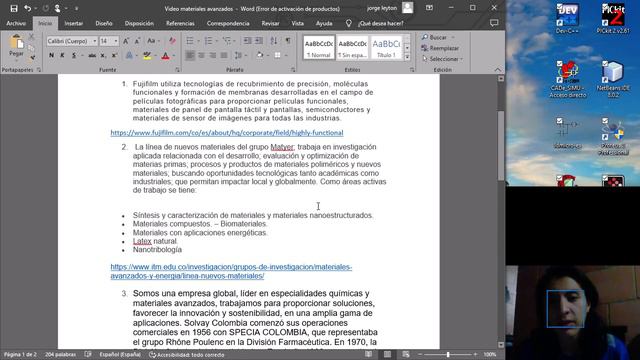Apply subscript formatting
Viewport: 640px width, 360px height.
103,56
